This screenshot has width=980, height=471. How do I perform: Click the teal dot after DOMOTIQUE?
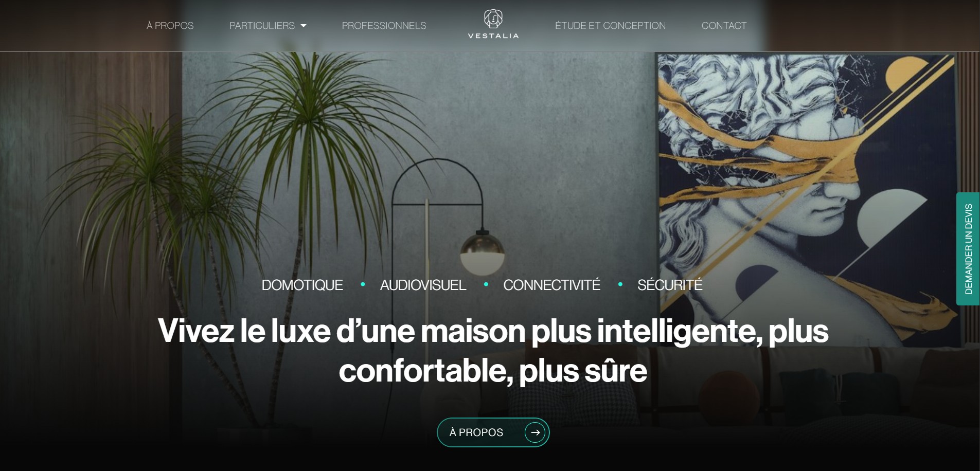(363, 284)
